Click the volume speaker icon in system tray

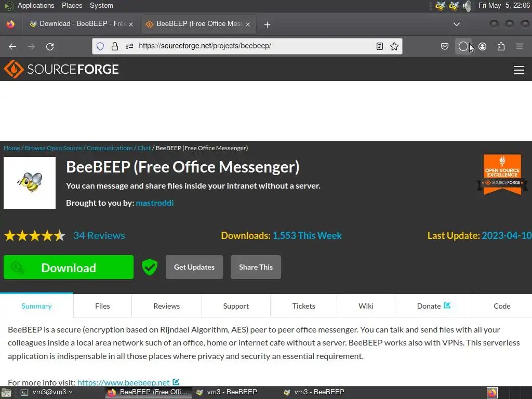467,6
